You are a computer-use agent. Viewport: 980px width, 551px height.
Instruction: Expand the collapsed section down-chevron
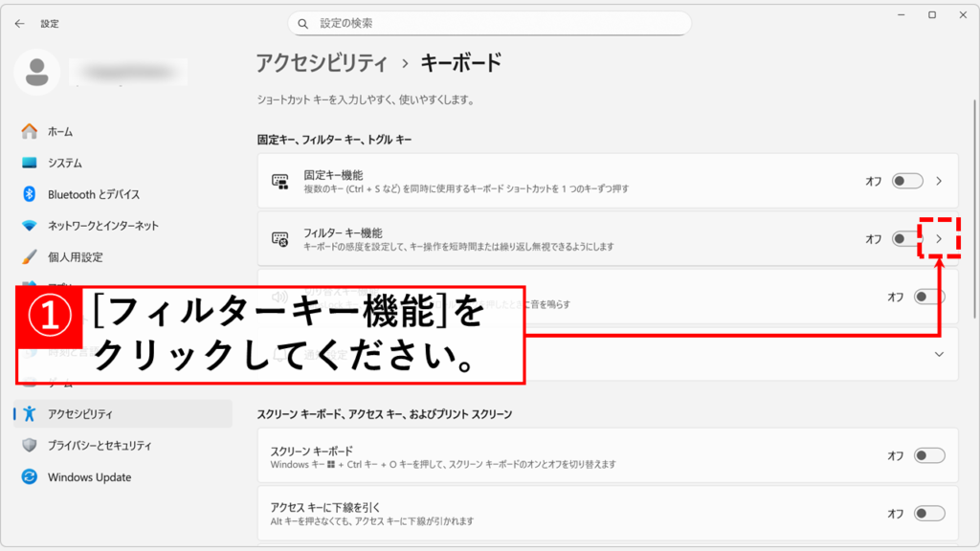point(939,354)
